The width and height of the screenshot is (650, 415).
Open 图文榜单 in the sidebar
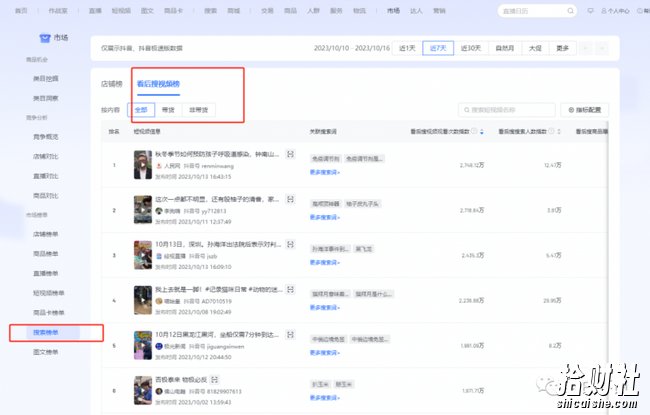click(x=46, y=352)
